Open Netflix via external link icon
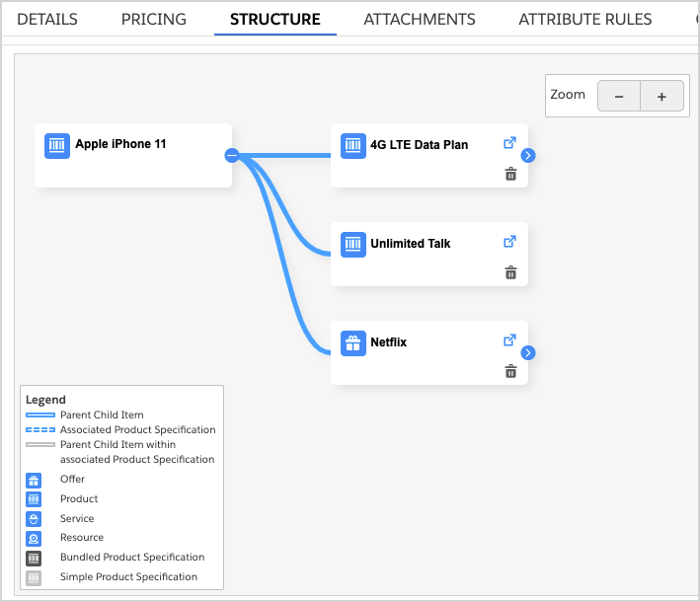The image size is (700, 602). [x=509, y=340]
